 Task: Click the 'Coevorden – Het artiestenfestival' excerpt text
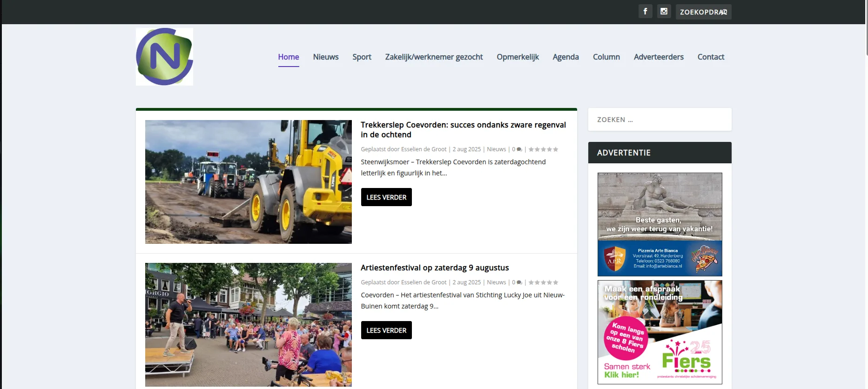[x=463, y=301]
